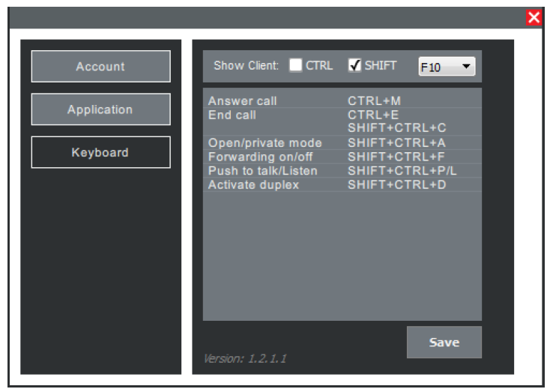Switch to the Application settings section
Viewport: 550px width, 392px height.
100,109
